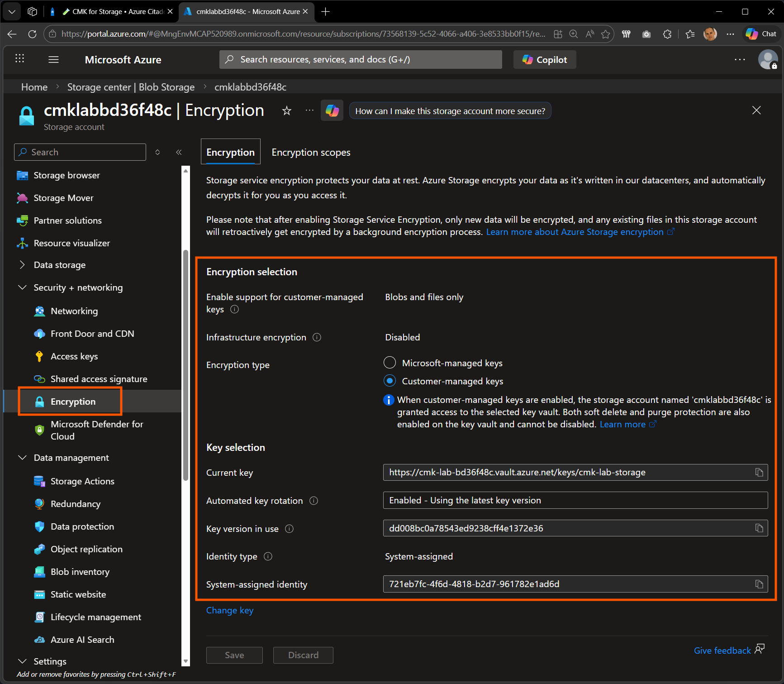The width and height of the screenshot is (784, 684).
Task: Click Give feedback link
Action: click(729, 650)
